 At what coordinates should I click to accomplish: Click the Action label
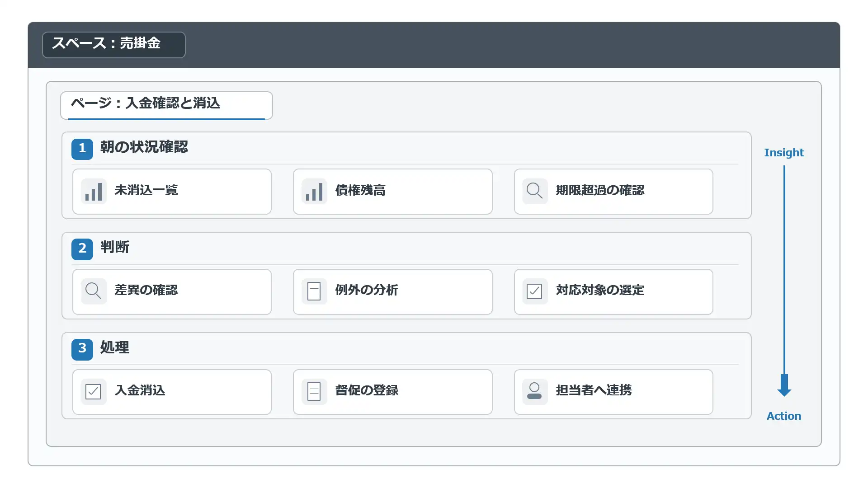[x=784, y=416]
